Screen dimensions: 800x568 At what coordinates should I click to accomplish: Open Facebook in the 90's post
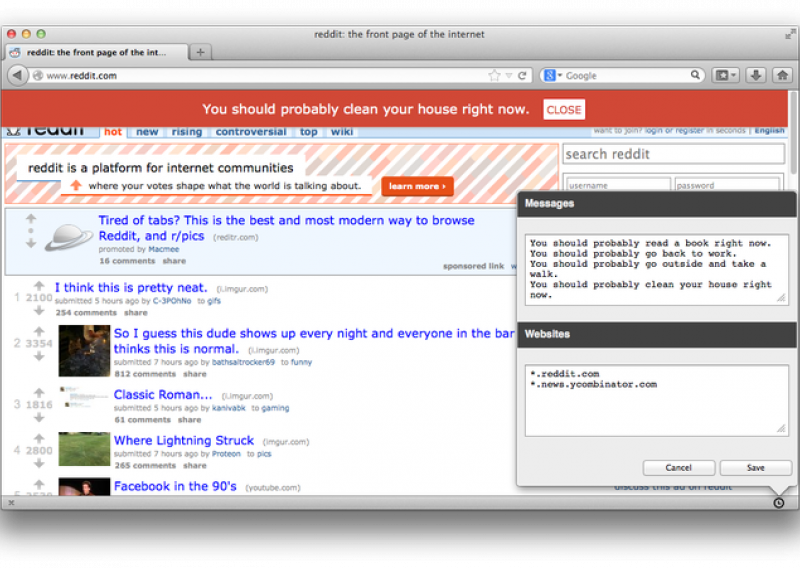click(175, 486)
